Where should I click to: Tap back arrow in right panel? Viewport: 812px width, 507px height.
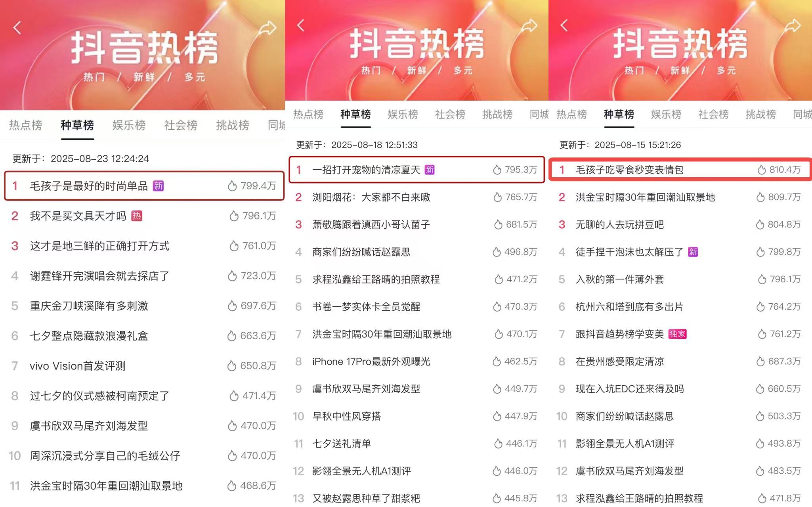click(564, 25)
